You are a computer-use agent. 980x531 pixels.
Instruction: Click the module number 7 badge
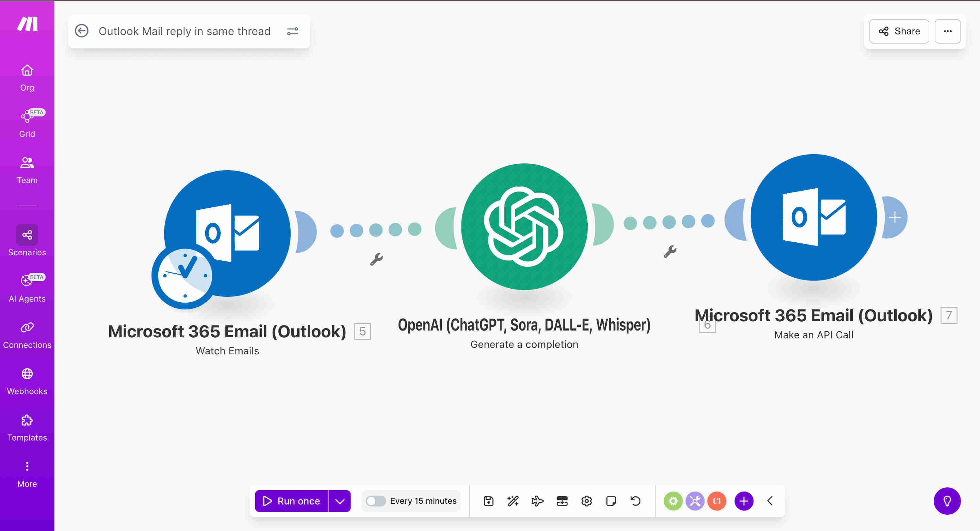pyautogui.click(x=949, y=315)
